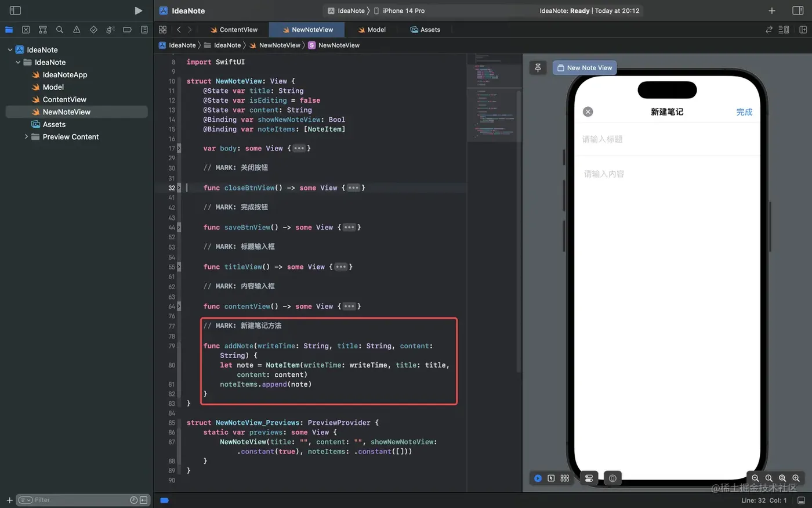Viewport: 812px width, 508px height.
Task: Toggle the navigator sidebar visibility
Action: point(16,10)
